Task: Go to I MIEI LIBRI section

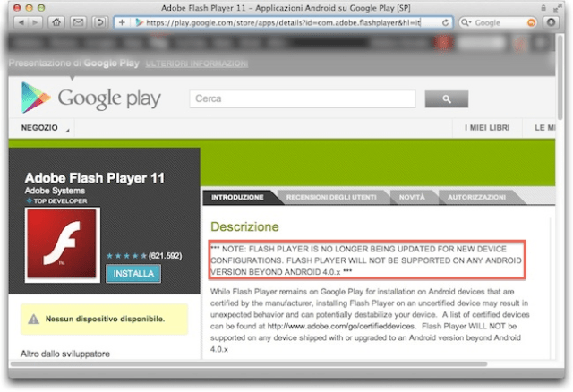Action: pyautogui.click(x=486, y=129)
